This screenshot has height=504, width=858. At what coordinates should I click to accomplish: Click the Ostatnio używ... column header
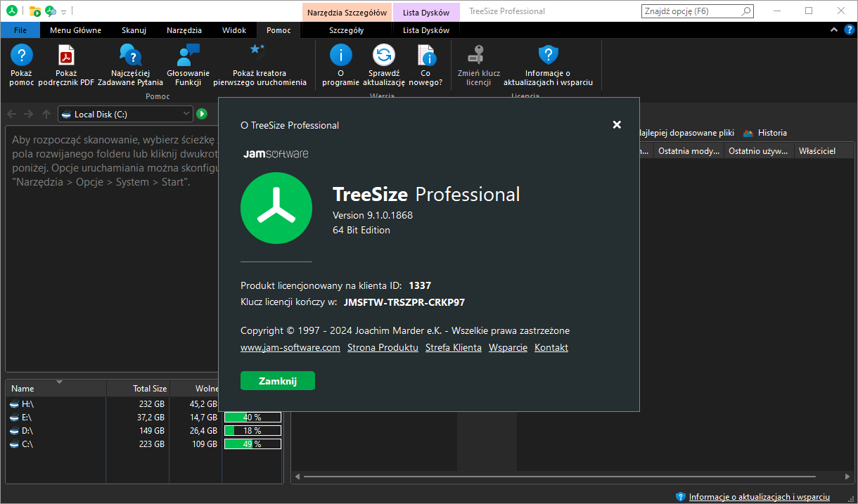760,151
